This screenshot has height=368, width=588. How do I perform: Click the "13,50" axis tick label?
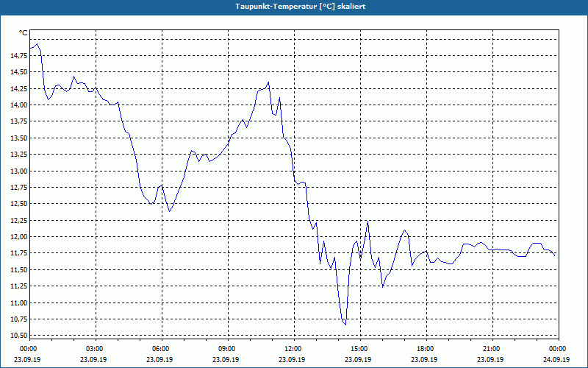18,138
